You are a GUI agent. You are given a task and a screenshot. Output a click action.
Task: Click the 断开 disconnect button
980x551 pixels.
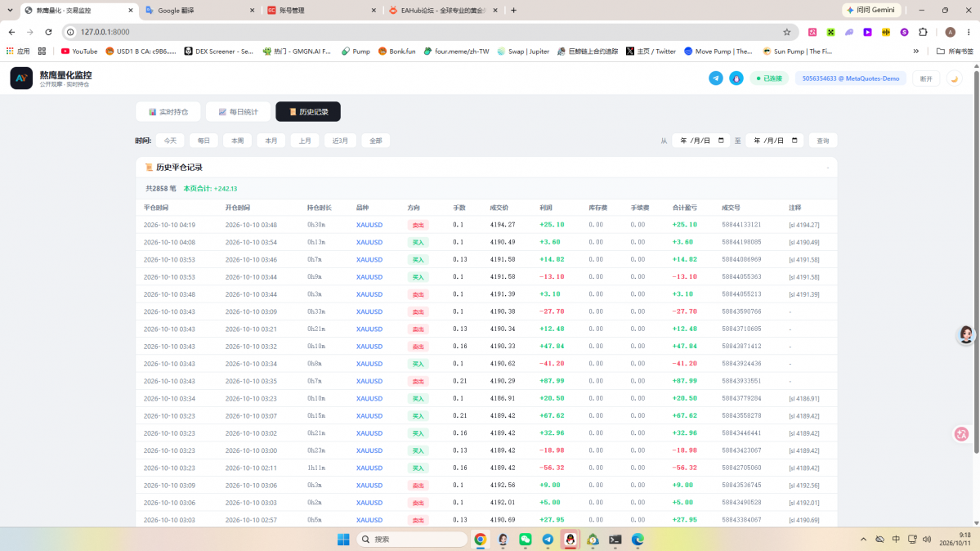[926, 78]
